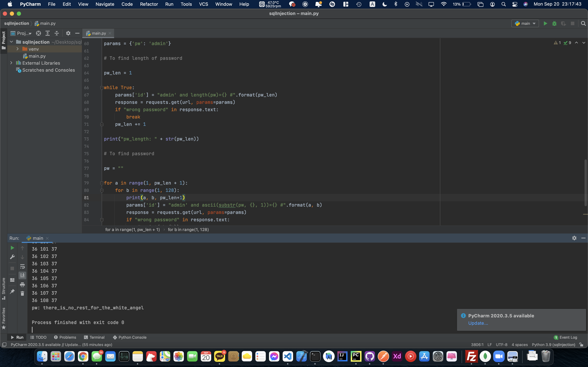Toggle scroll to end in console
This screenshot has width=588, height=367.
click(22, 275)
